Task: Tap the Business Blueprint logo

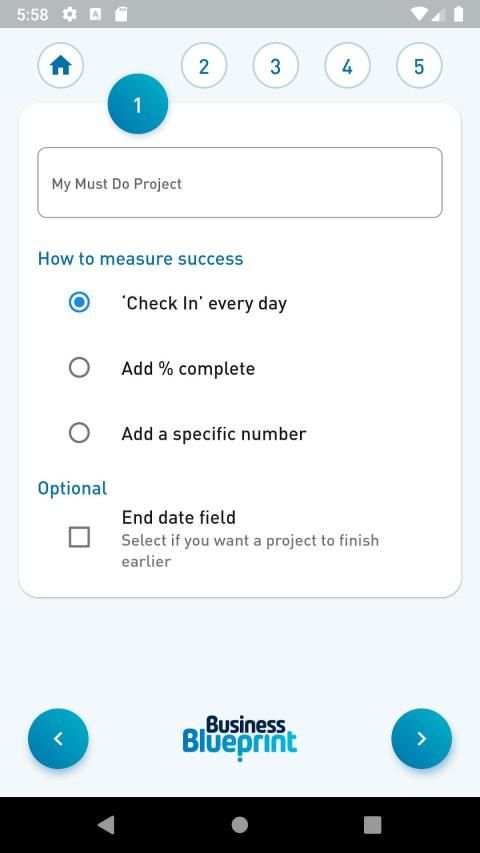Action: coord(240,738)
